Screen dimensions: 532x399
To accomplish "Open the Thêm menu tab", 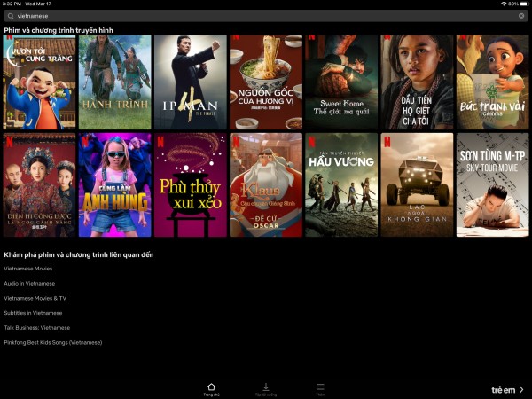I will pos(320,389).
